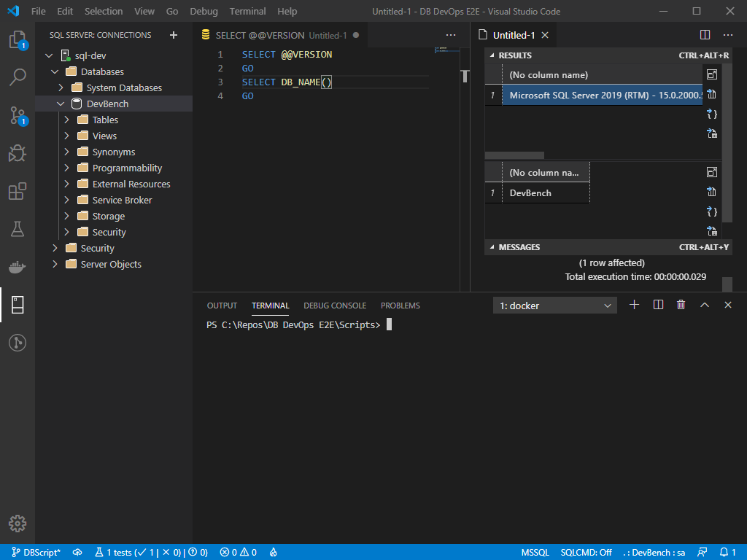Select the SELECT @@VERSION editor tab
The width and height of the screenshot is (747, 560).
point(280,35)
